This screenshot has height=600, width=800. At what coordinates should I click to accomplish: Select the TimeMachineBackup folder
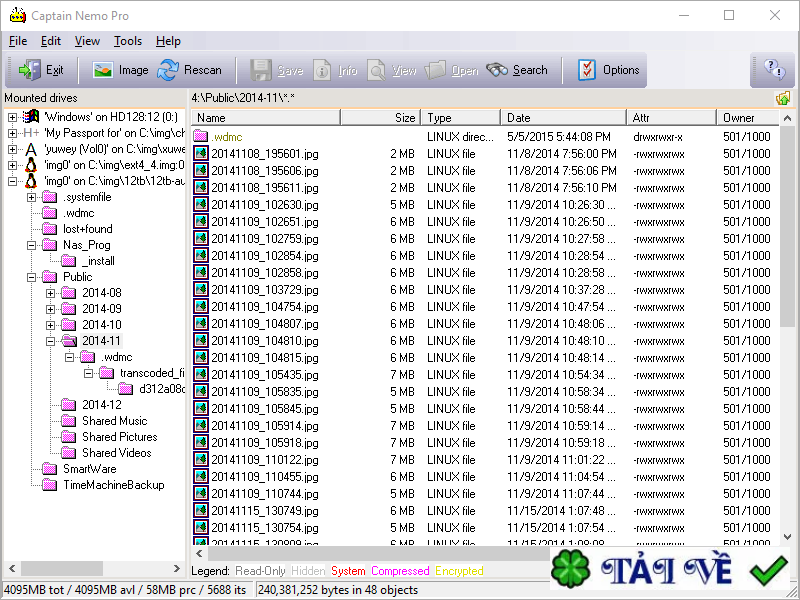point(113,485)
